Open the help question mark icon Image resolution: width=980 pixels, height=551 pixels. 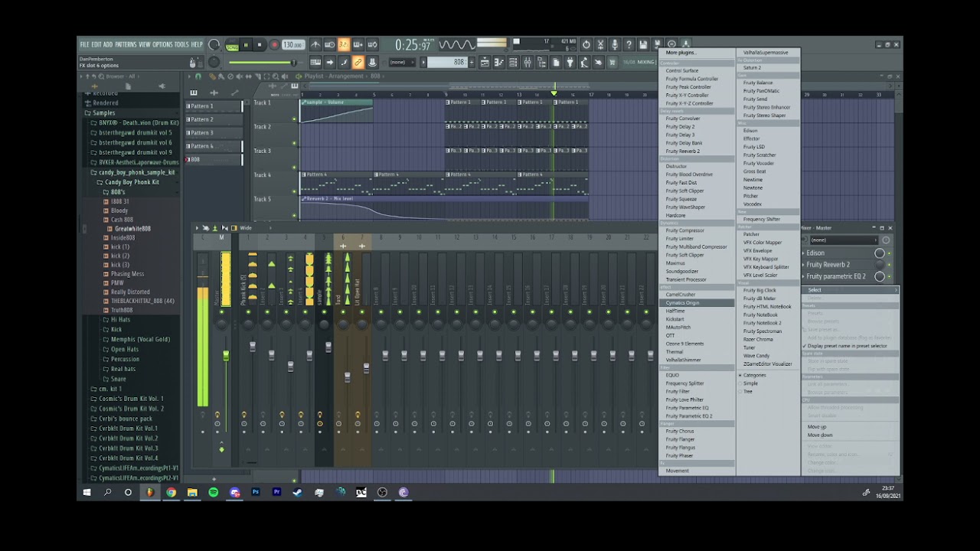point(629,45)
